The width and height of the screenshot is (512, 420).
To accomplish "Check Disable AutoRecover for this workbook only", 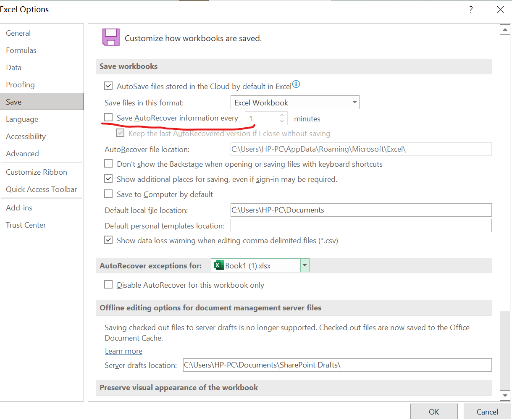I will (108, 285).
